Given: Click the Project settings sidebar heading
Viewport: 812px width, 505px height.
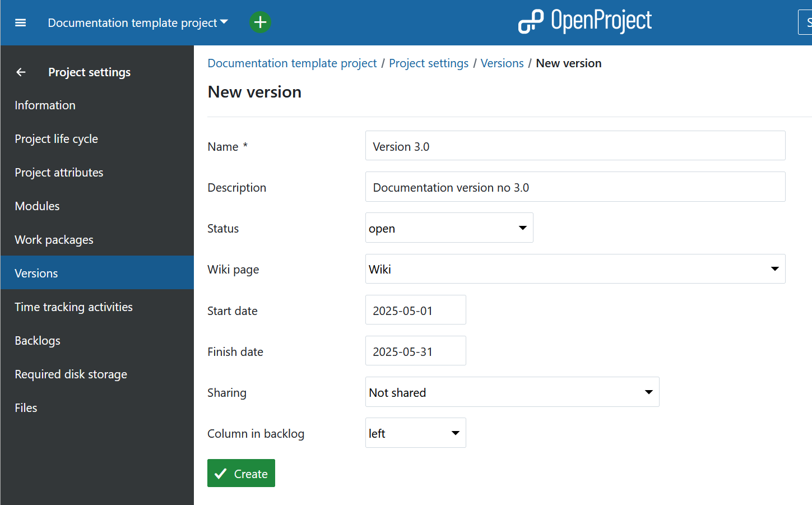Looking at the screenshot, I should [x=89, y=72].
